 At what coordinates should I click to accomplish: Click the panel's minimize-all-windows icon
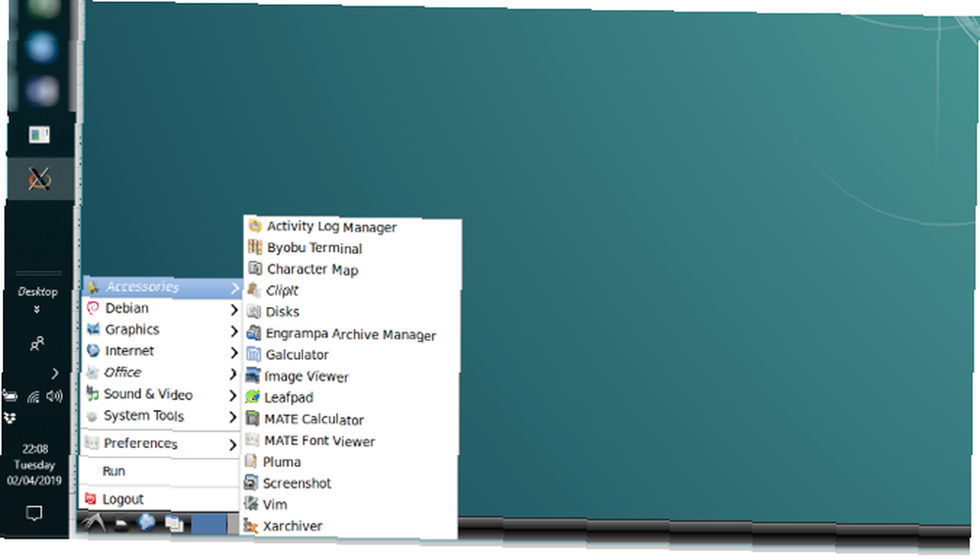click(174, 523)
